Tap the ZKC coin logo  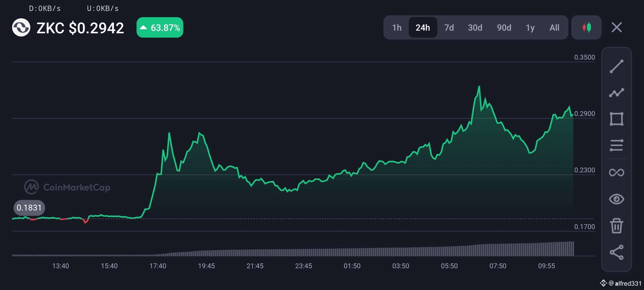[21, 27]
